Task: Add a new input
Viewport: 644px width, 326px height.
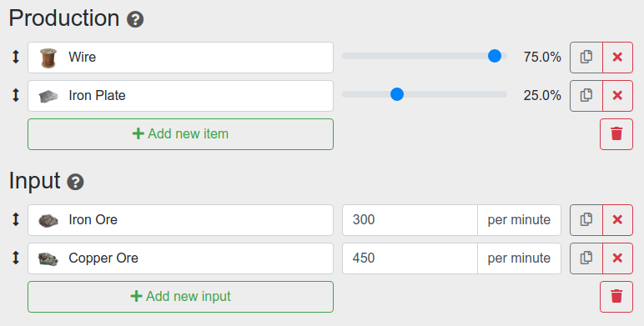Action: point(181,297)
